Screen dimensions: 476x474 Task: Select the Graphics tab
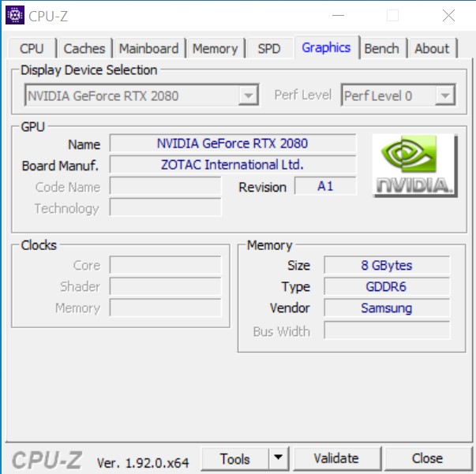(326, 47)
